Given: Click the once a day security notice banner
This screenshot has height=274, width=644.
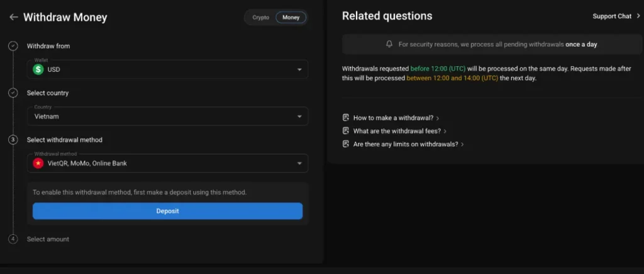Looking at the screenshot, I should pos(492,44).
